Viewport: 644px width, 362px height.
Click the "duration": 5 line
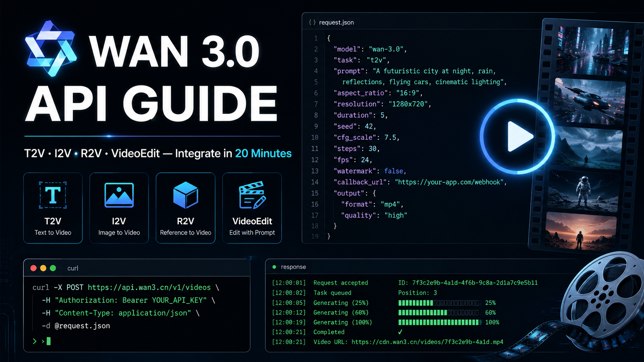click(361, 115)
